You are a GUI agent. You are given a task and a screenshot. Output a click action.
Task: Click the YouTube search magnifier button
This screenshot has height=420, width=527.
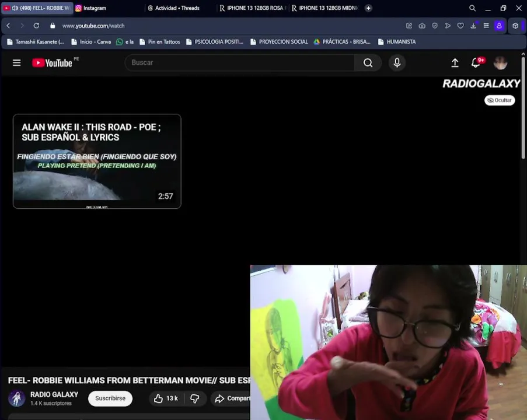click(x=368, y=63)
